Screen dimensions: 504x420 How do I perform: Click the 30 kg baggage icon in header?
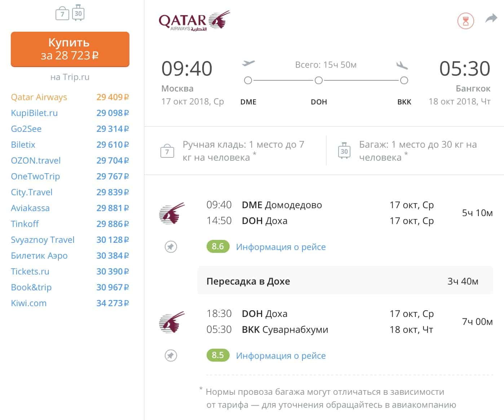tap(78, 13)
